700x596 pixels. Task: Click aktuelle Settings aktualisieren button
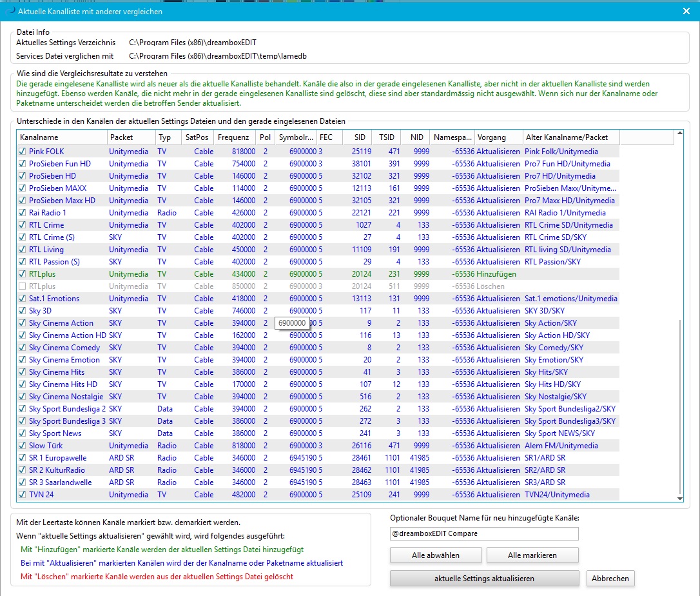[x=484, y=579]
